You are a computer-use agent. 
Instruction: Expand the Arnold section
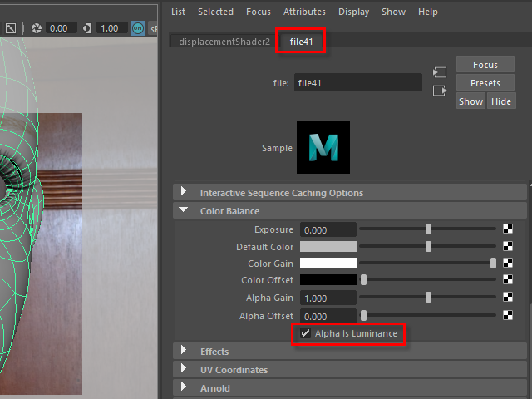pyautogui.click(x=184, y=388)
